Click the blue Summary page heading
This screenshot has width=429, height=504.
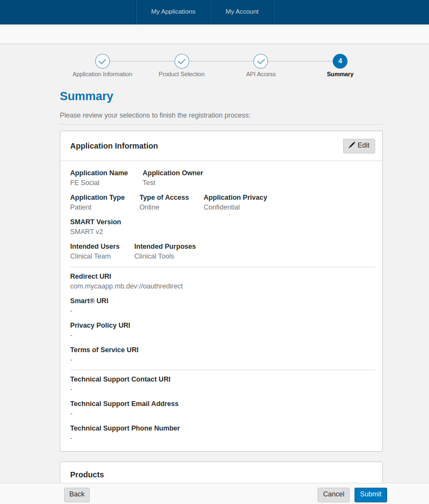coord(86,96)
